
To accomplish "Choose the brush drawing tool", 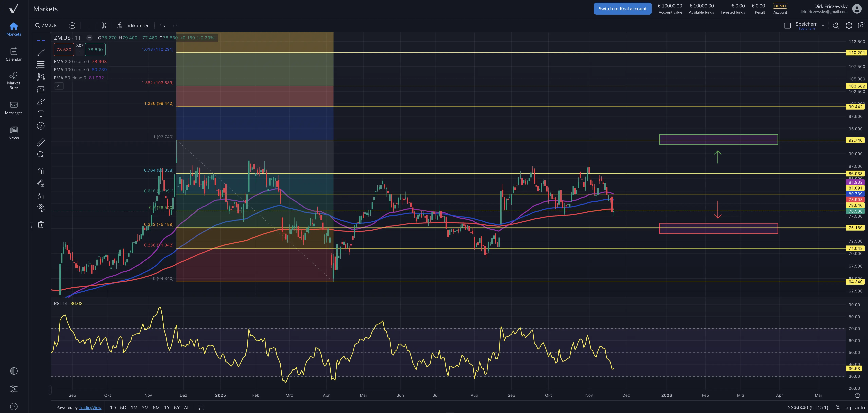I will coord(41,101).
